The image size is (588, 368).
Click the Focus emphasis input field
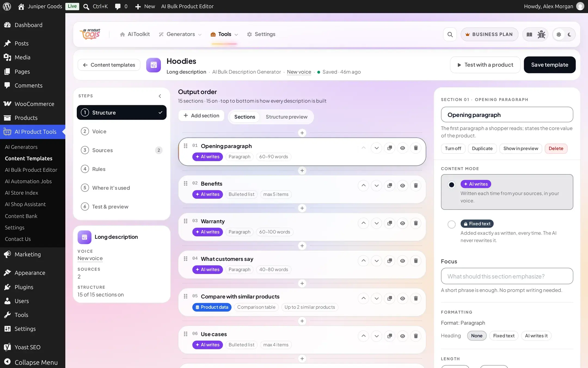click(507, 276)
